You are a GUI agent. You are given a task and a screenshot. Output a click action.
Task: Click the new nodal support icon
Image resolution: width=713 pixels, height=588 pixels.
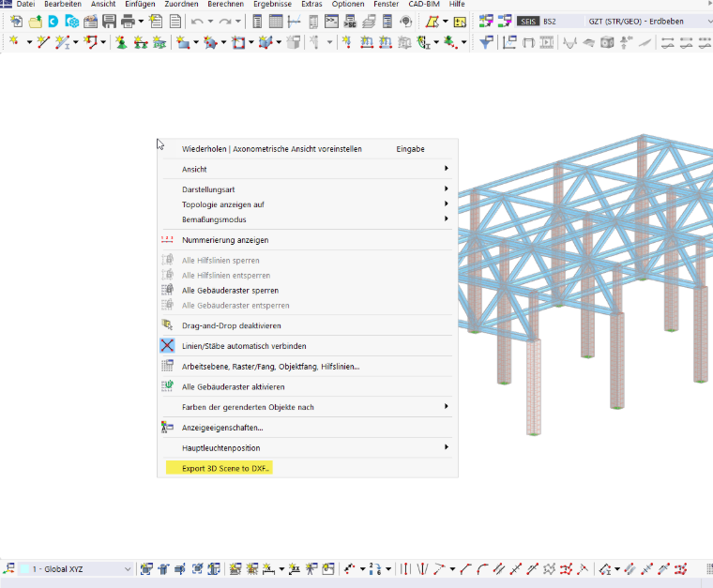pyautogui.click(x=121, y=42)
